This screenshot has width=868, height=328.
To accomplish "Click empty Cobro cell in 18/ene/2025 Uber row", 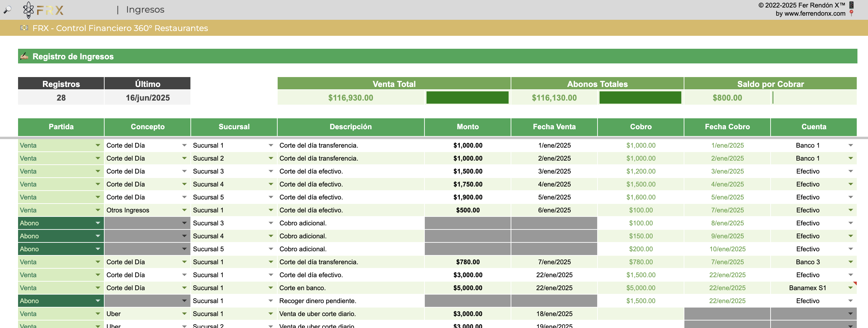I will coord(641,314).
